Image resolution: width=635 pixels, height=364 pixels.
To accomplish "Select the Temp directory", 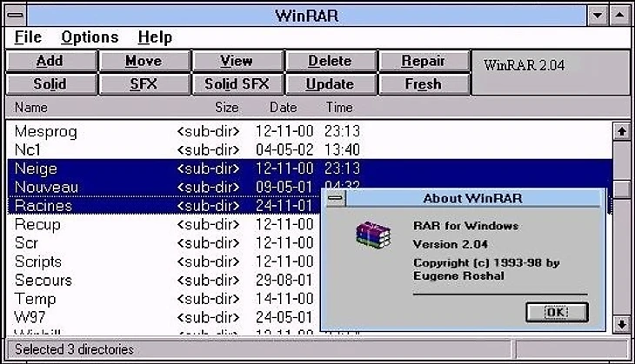I will (35, 299).
